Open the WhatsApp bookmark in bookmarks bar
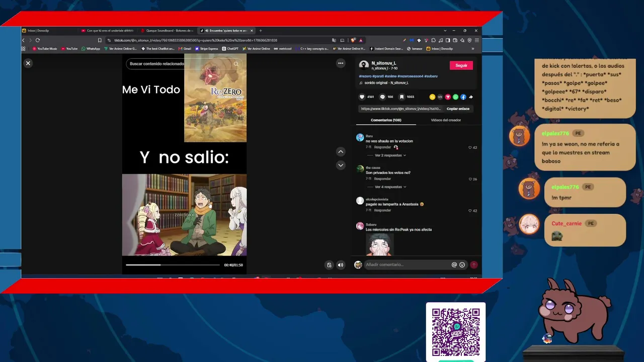This screenshot has width=644, height=362. [91, 49]
